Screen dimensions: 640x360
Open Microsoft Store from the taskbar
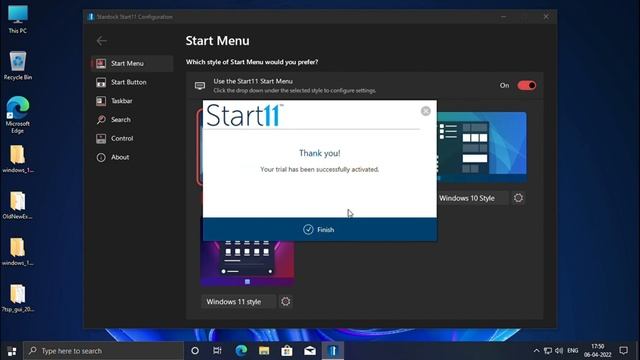(x=287, y=351)
